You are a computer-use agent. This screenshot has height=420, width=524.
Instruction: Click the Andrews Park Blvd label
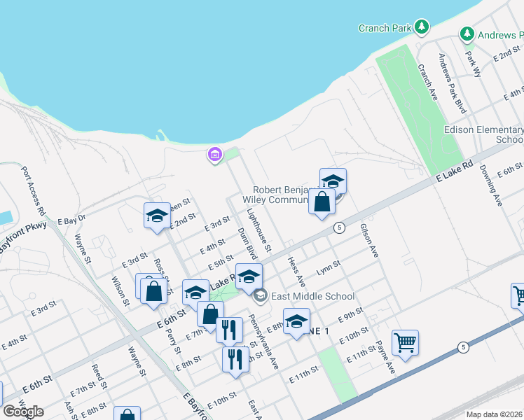pyautogui.click(x=452, y=83)
